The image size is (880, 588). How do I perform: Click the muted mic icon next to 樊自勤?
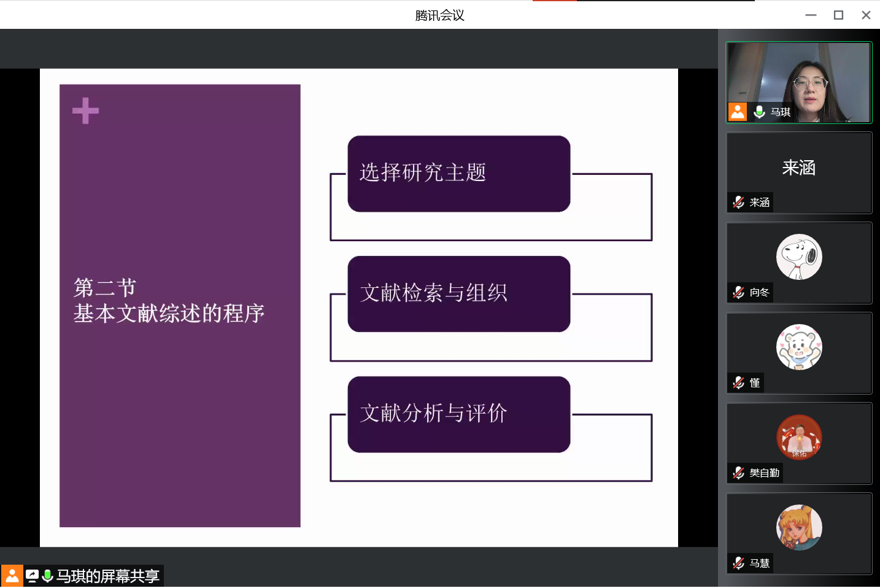point(738,473)
